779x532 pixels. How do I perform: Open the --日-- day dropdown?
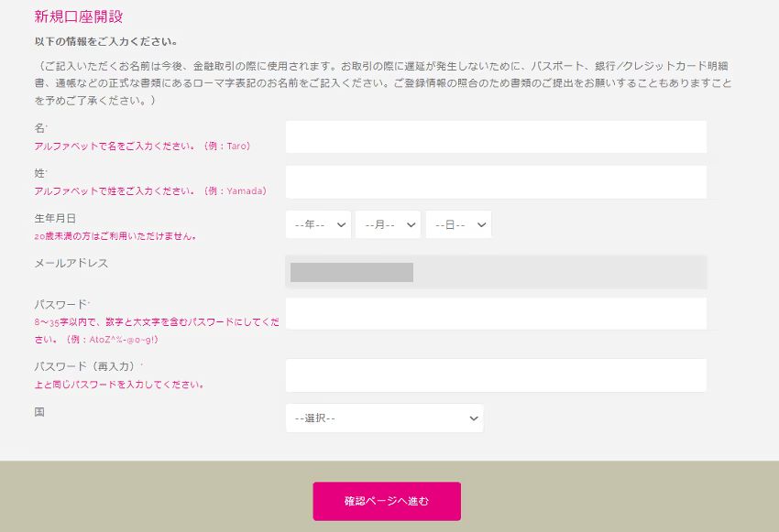click(x=456, y=223)
